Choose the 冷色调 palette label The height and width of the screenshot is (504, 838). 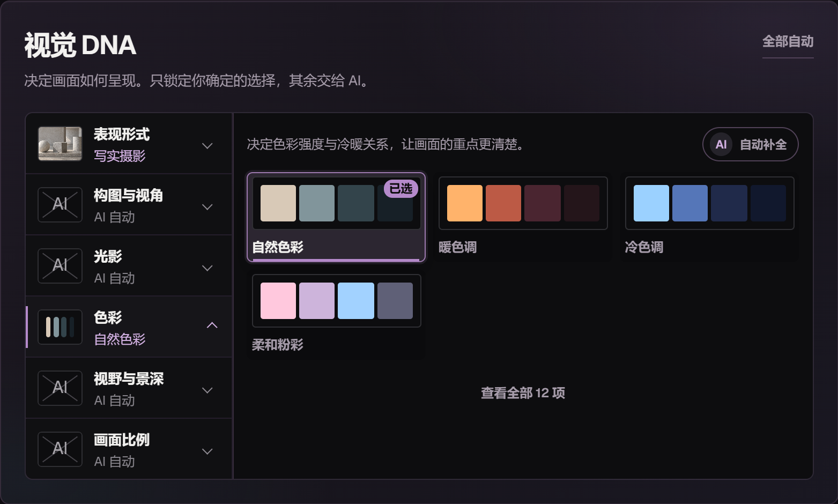pyautogui.click(x=644, y=247)
